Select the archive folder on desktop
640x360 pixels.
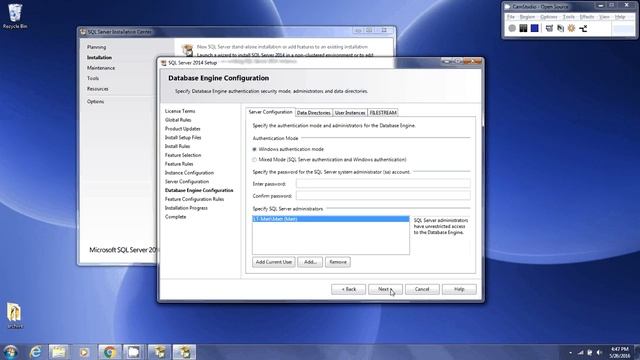[x=15, y=316]
